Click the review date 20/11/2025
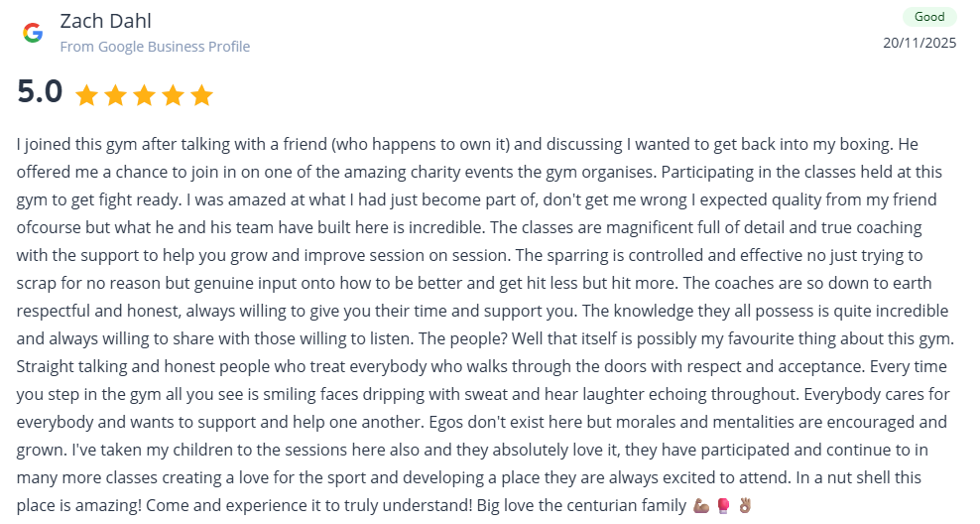The width and height of the screenshot is (980, 524). [919, 43]
